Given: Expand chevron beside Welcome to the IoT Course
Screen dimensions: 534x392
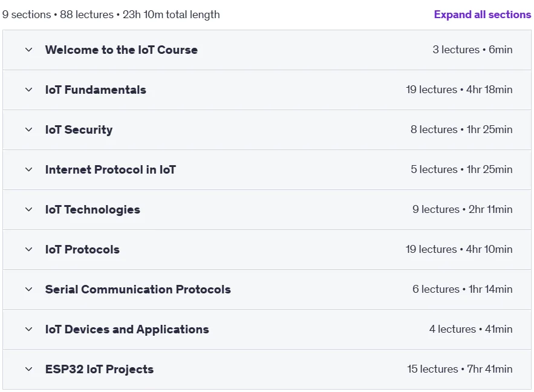Looking at the screenshot, I should [x=29, y=50].
